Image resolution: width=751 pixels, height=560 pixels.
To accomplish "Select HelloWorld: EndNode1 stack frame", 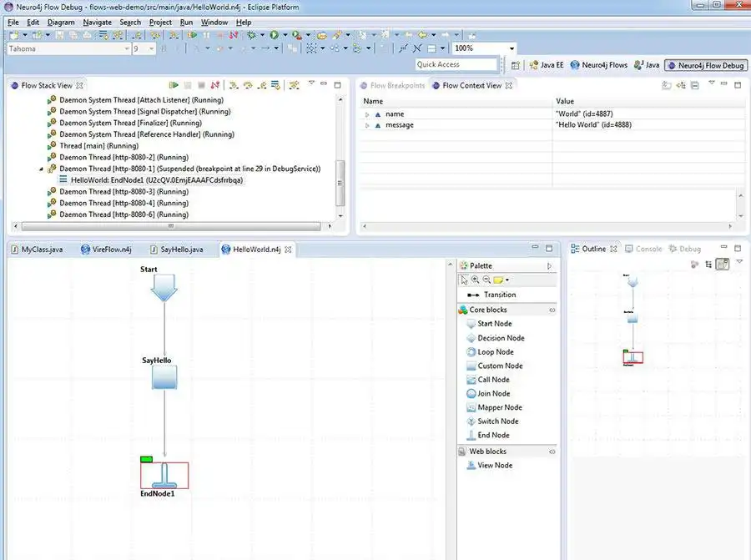I will (151, 180).
